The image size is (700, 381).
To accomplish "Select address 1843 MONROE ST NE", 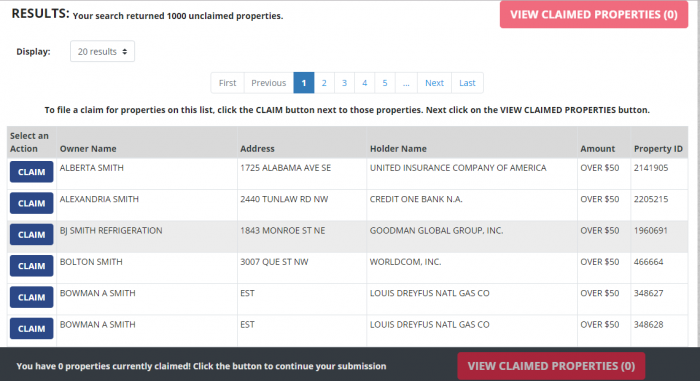I will tap(283, 230).
